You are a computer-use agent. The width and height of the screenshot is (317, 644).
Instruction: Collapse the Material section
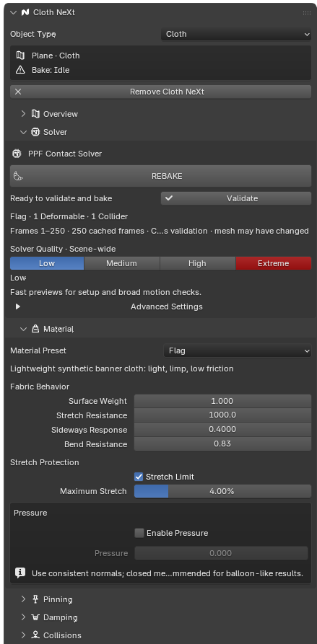[23, 329]
